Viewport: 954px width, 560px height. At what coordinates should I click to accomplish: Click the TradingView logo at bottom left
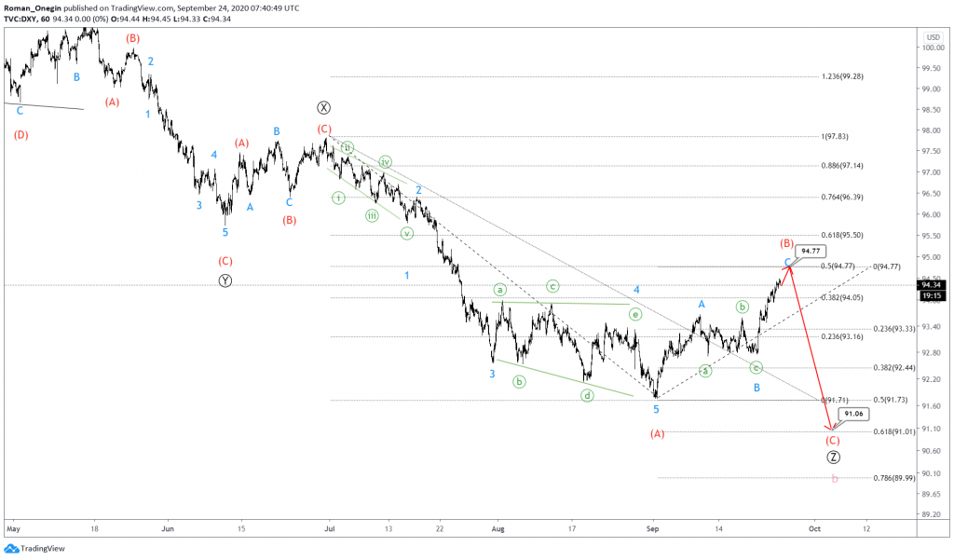(x=34, y=549)
